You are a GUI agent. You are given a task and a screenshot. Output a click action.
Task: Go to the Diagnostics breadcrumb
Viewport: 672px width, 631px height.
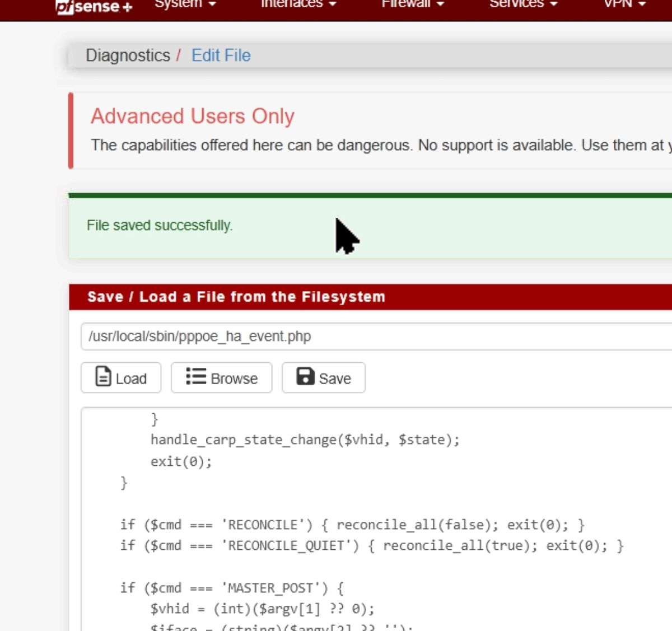click(x=128, y=55)
